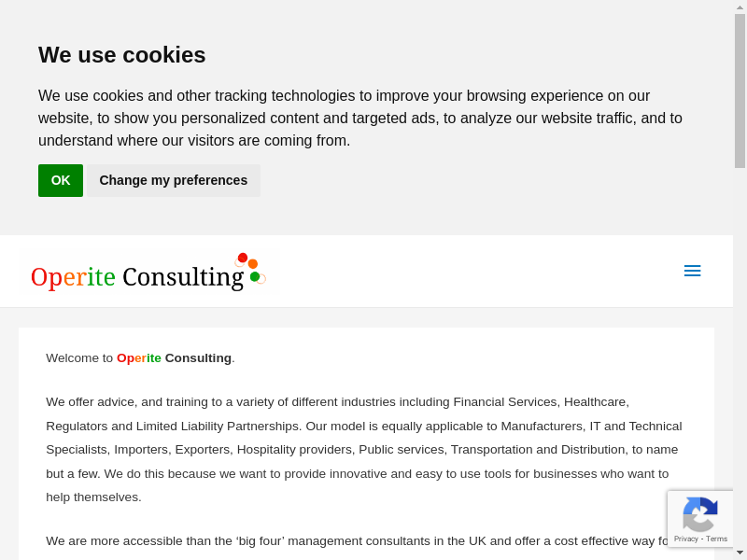Click the Operite Consulting logo
Screen dimensions: 747x560
tap(148, 273)
